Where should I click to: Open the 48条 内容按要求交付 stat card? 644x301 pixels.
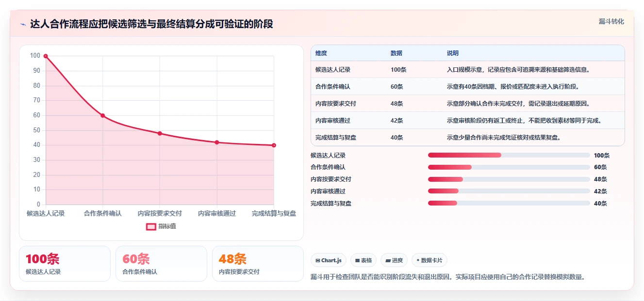[258, 264]
